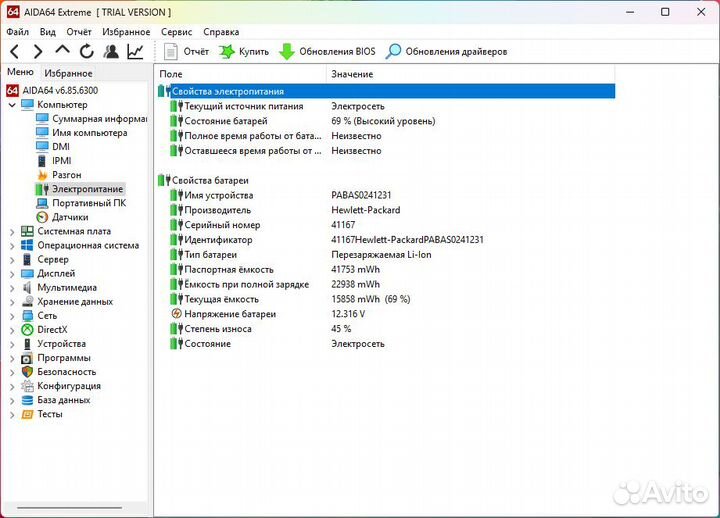720x518 pixels.
Task: Select Разгон overclock tree item
Action: pos(66,175)
